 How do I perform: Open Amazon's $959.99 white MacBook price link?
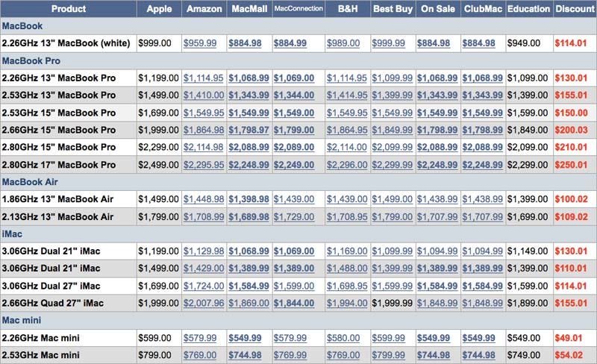tap(200, 43)
